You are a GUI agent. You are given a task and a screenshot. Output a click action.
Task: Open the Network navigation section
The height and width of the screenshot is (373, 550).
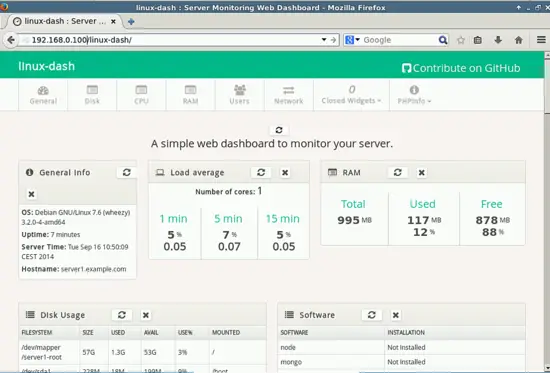point(289,95)
